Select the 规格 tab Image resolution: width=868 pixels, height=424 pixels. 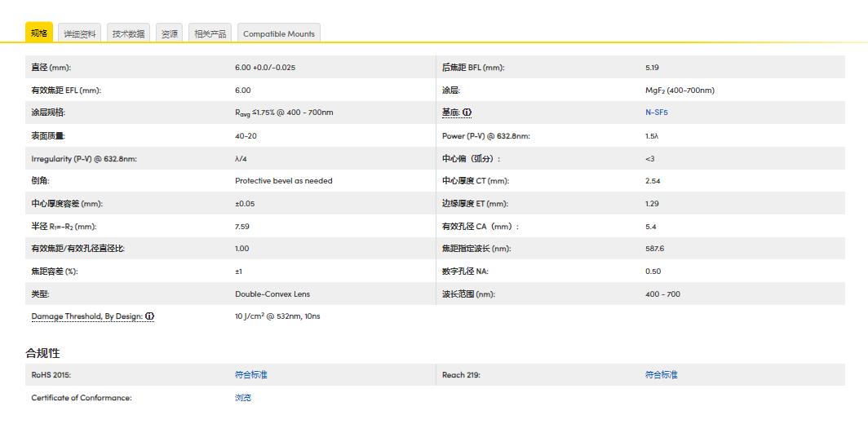coord(39,33)
